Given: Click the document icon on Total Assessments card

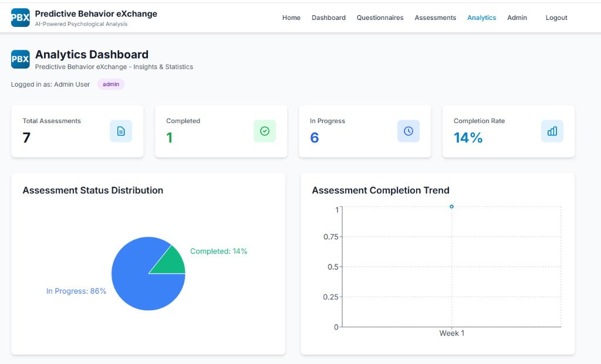Looking at the screenshot, I should tap(121, 131).
